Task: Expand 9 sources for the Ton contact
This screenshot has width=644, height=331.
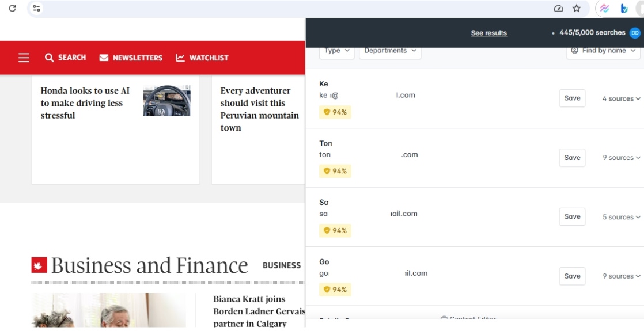Action: (x=621, y=158)
